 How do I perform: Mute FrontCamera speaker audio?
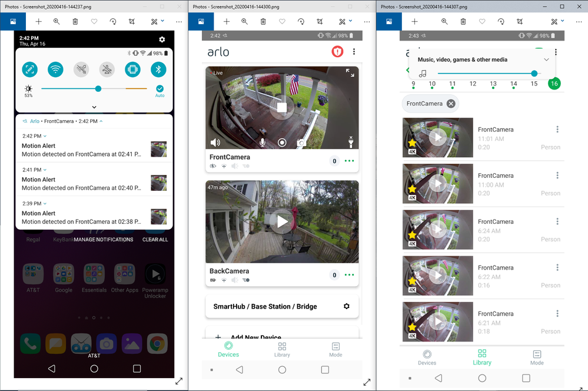coord(215,143)
